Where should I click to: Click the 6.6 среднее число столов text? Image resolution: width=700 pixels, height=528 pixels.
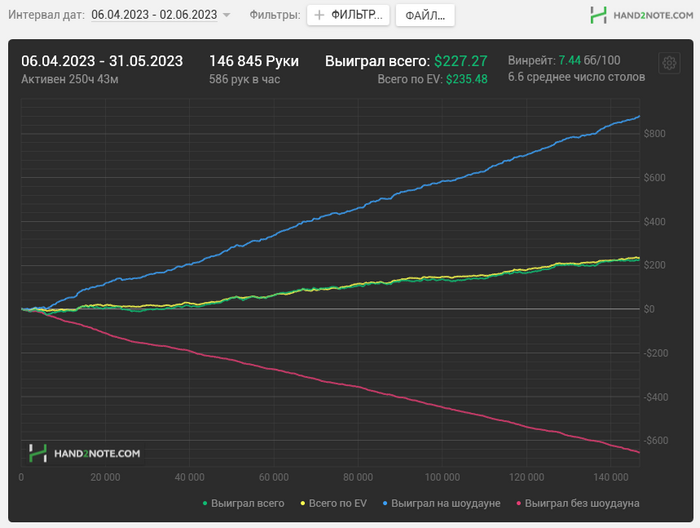(x=576, y=77)
